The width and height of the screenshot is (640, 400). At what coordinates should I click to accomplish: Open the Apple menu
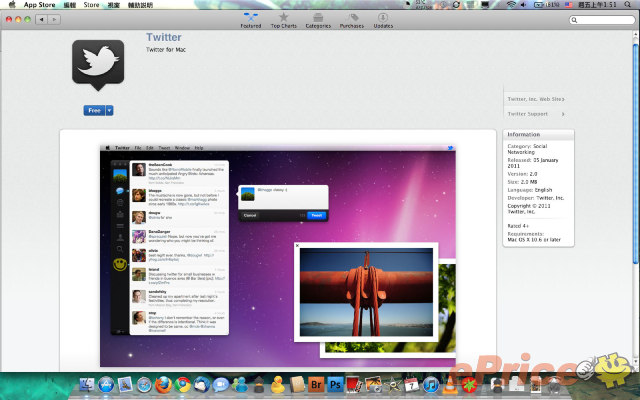(x=12, y=4)
